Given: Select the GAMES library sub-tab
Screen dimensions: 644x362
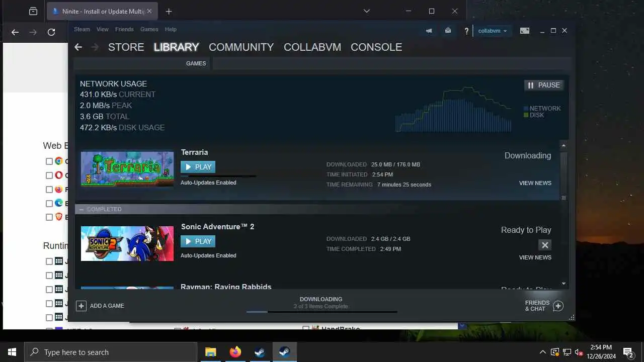Looking at the screenshot, I should tap(196, 63).
